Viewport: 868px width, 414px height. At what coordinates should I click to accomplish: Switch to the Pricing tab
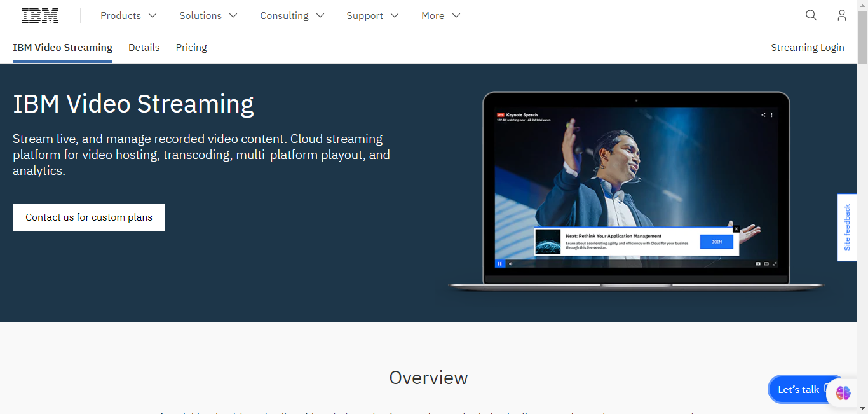(191, 47)
